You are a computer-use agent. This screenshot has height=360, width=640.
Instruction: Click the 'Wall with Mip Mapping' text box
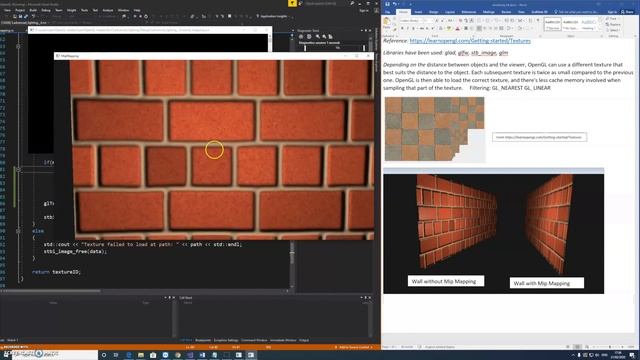(547, 283)
